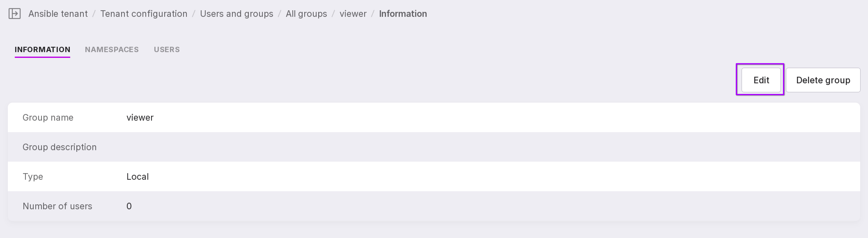Navigate to Users and groups breadcrumb
868x238 pixels.
pyautogui.click(x=237, y=14)
